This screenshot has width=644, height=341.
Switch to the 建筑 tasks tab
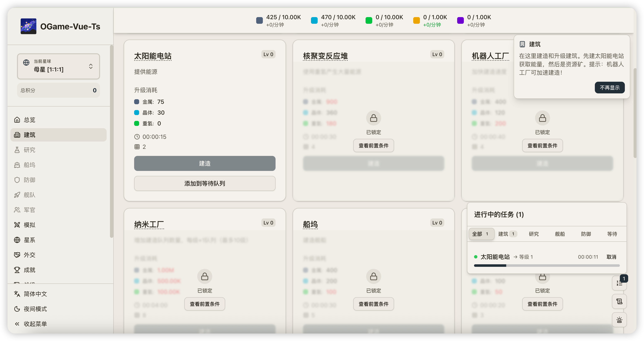507,234
